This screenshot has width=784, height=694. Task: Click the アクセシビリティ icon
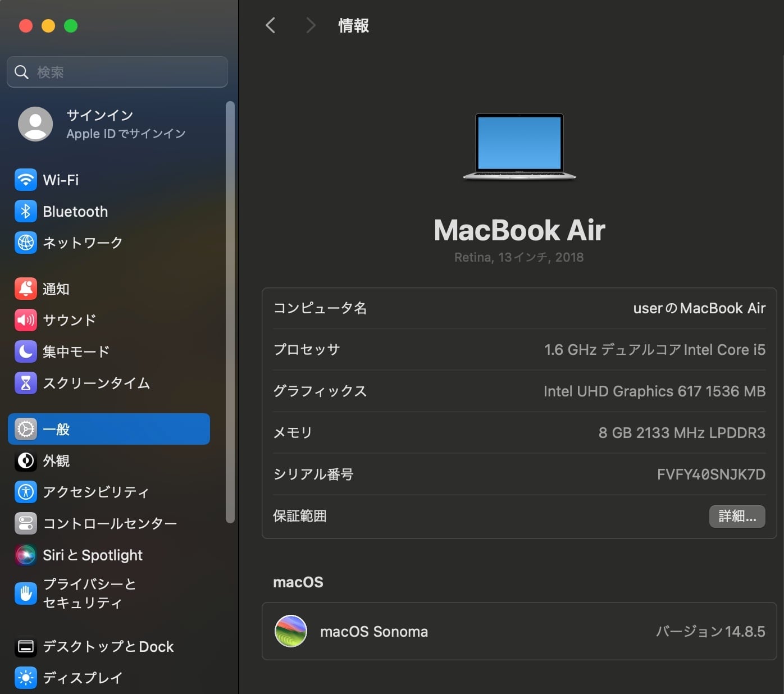[x=26, y=492]
